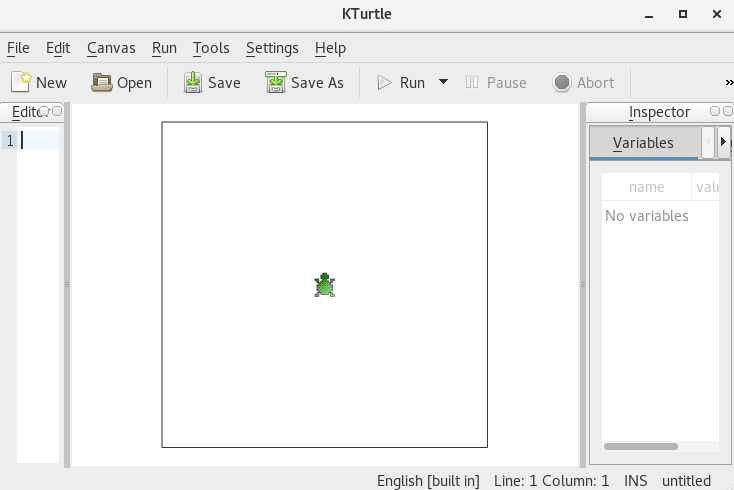Expand the Run speed dropdown arrow
The image size is (734, 490).
pos(443,82)
